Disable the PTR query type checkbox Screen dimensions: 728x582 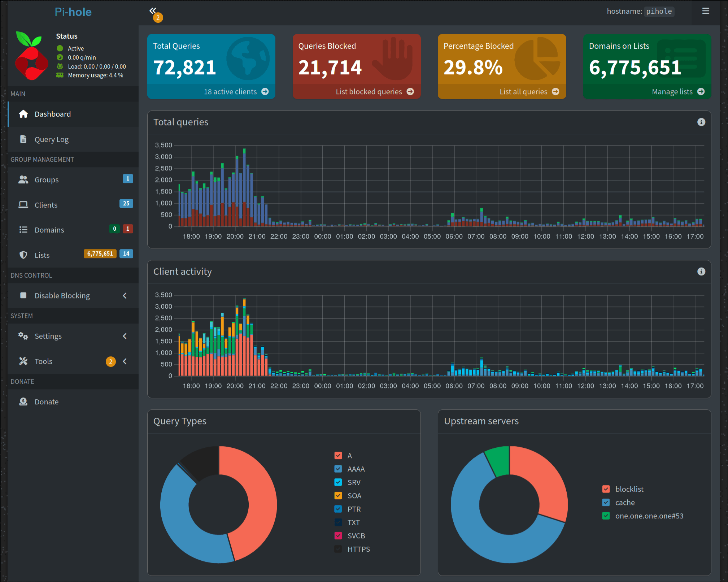coord(338,509)
